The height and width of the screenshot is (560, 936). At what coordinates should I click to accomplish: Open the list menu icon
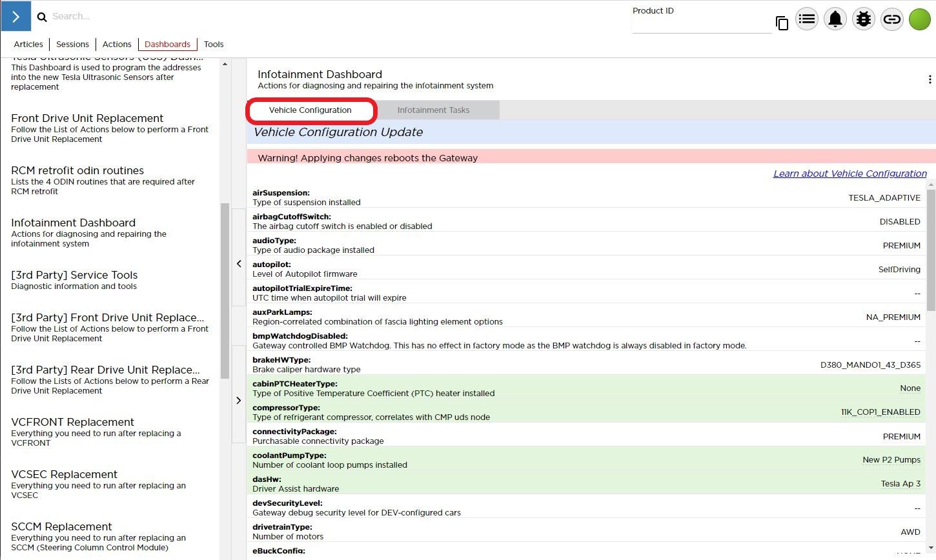pos(806,19)
